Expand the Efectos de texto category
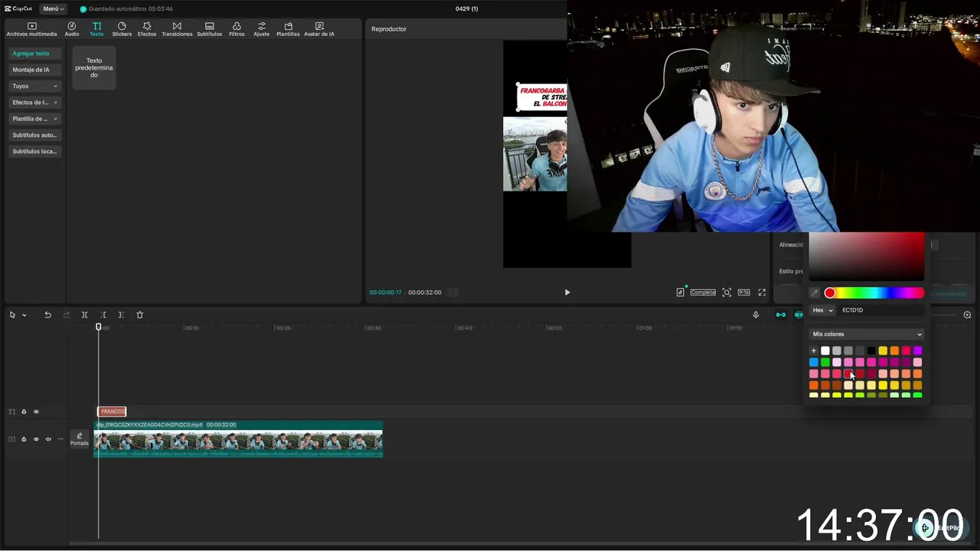The height and width of the screenshot is (551, 980). pos(34,103)
